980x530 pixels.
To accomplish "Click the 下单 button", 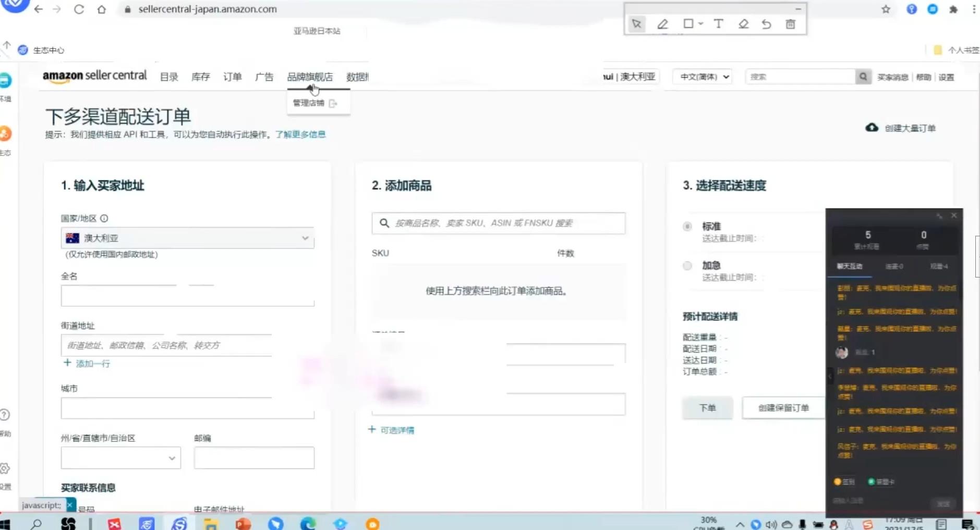I will coord(707,408).
